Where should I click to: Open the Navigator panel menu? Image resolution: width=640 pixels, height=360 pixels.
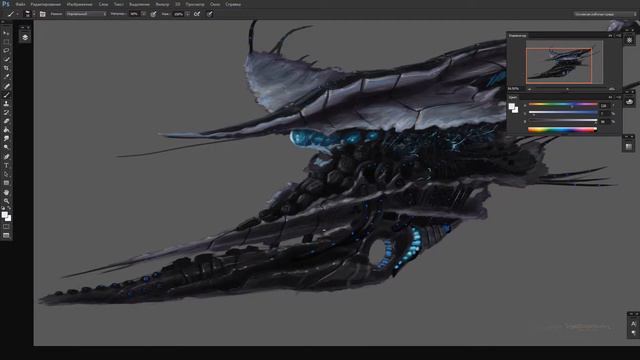(x=618, y=36)
